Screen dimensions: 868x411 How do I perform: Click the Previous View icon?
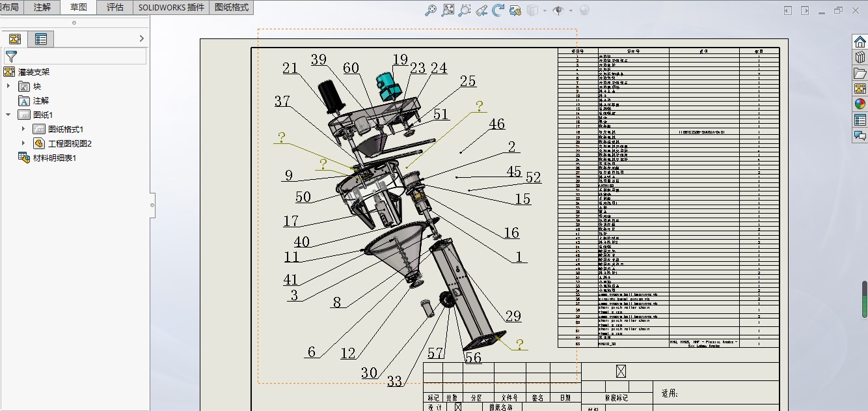(481, 10)
